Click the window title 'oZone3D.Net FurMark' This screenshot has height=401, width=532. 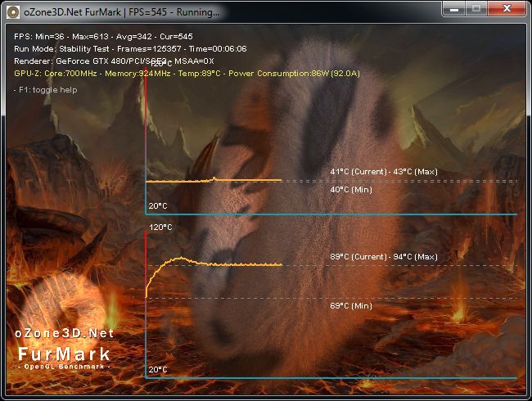pos(72,12)
